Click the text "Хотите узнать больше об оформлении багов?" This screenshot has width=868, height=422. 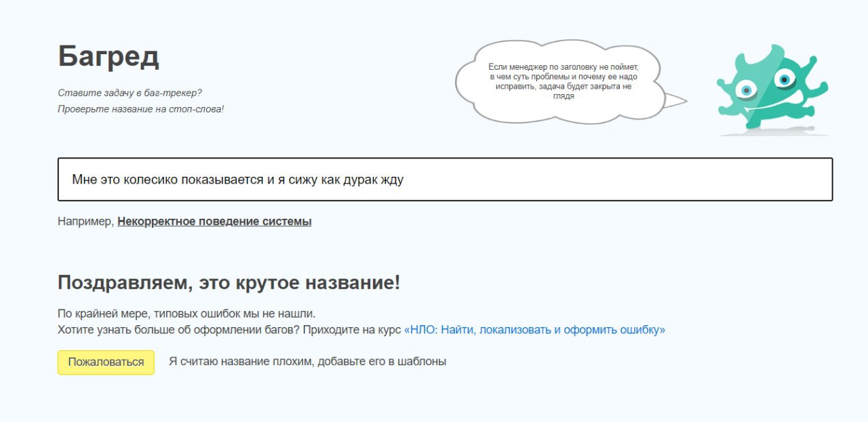(178, 331)
